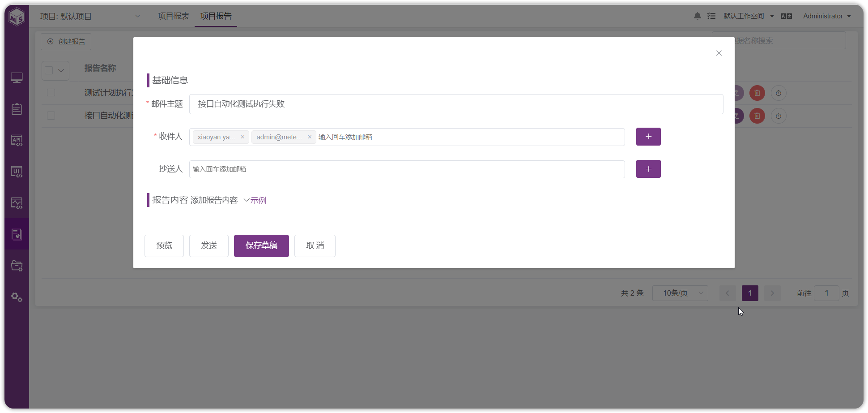868x413 pixels.
Task: Click the 创建报告 create report button
Action: coord(66,42)
